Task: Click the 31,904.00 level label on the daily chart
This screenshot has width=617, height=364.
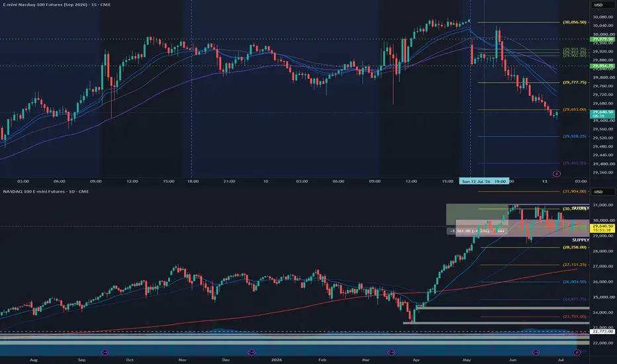Action: pos(575,191)
